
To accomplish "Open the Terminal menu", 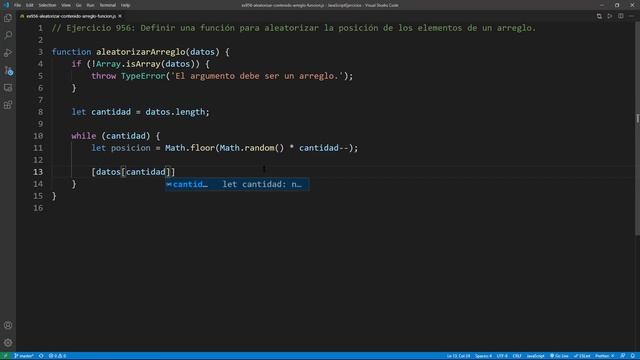I will [108, 5].
